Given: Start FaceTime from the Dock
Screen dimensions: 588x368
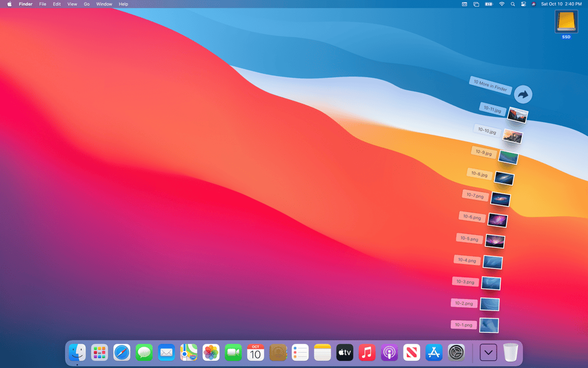Looking at the screenshot, I should (x=233, y=353).
